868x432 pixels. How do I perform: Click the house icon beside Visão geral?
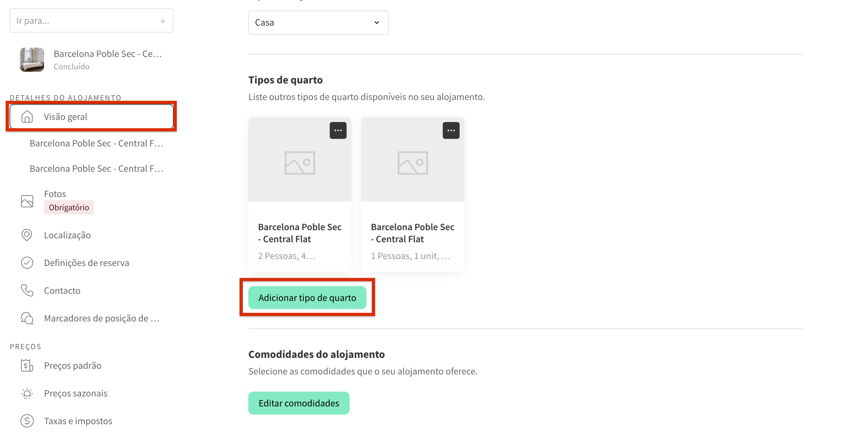click(x=27, y=117)
